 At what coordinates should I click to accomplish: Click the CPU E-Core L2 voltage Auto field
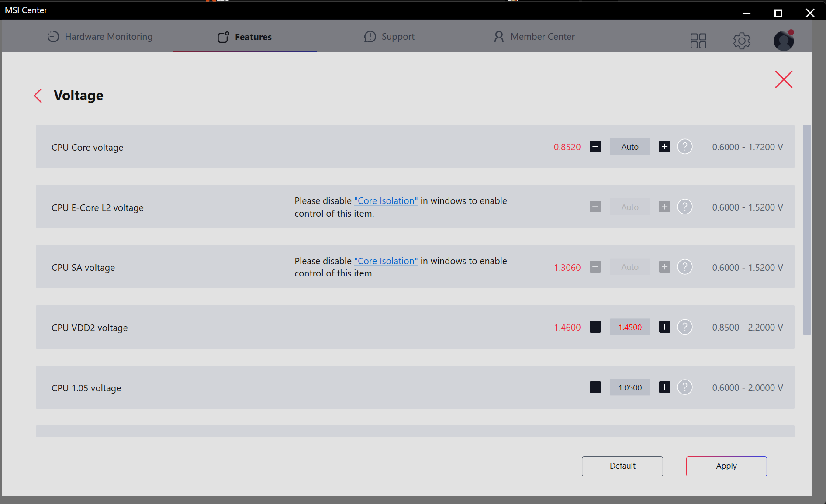coord(630,207)
